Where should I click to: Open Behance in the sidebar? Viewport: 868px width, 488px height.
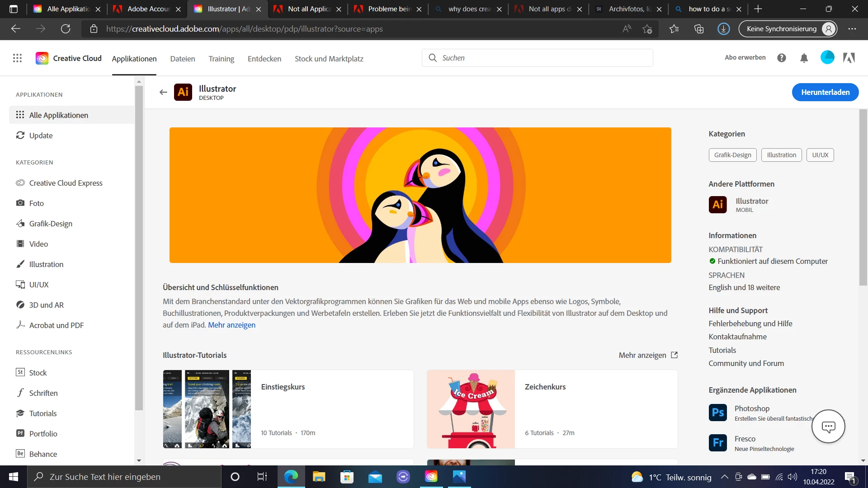43,454
